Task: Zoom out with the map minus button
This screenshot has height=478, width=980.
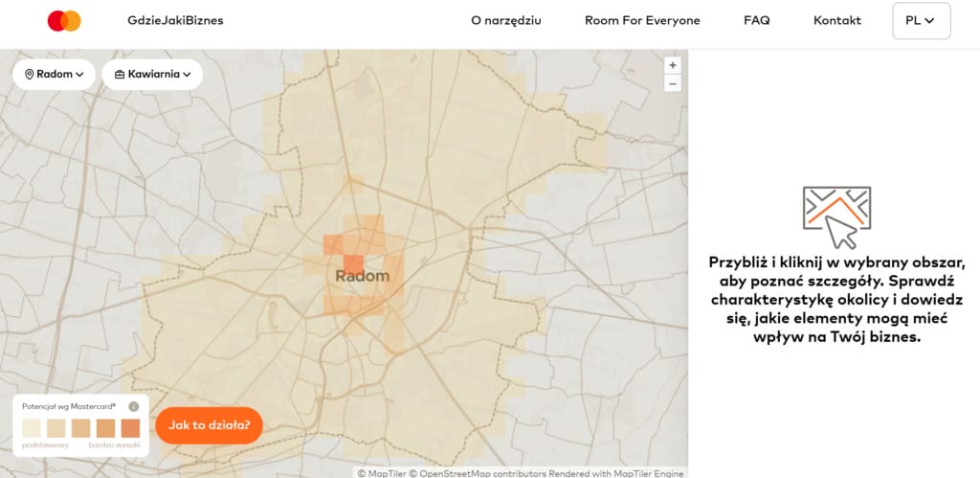Action: coord(673,83)
